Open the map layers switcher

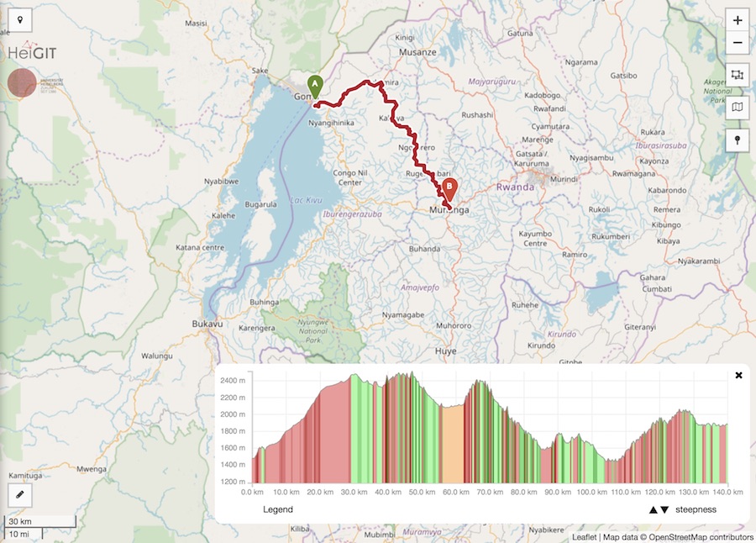point(737,107)
